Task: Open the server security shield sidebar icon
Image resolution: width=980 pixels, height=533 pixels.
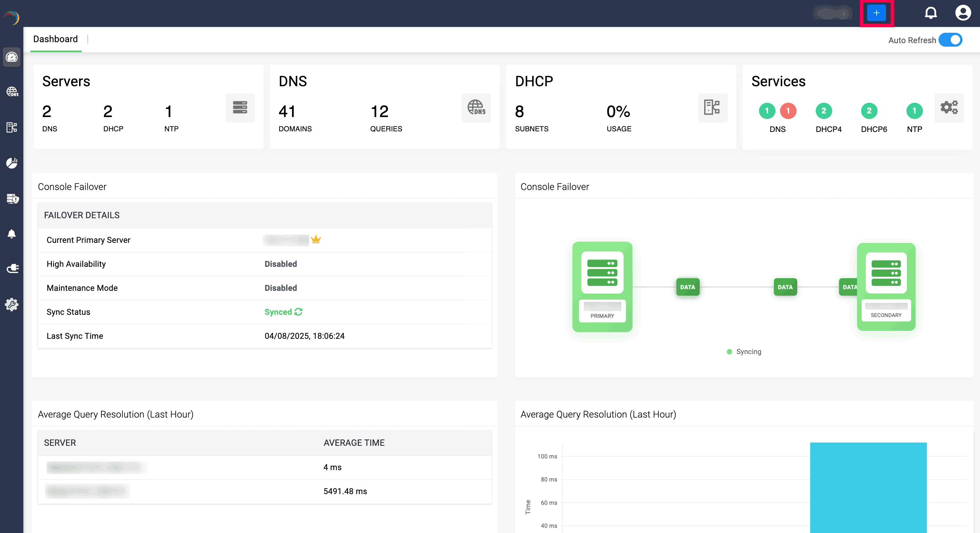Action: (12, 198)
